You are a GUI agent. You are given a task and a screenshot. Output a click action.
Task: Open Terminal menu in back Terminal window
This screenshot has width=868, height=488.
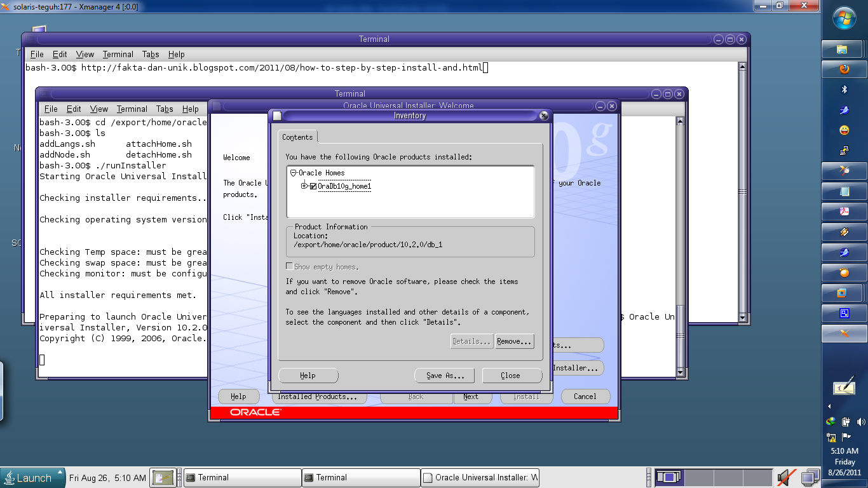[118, 55]
